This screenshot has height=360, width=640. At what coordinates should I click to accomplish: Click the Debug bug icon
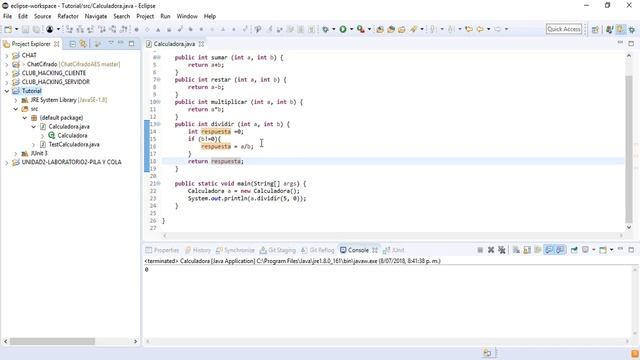click(325, 29)
